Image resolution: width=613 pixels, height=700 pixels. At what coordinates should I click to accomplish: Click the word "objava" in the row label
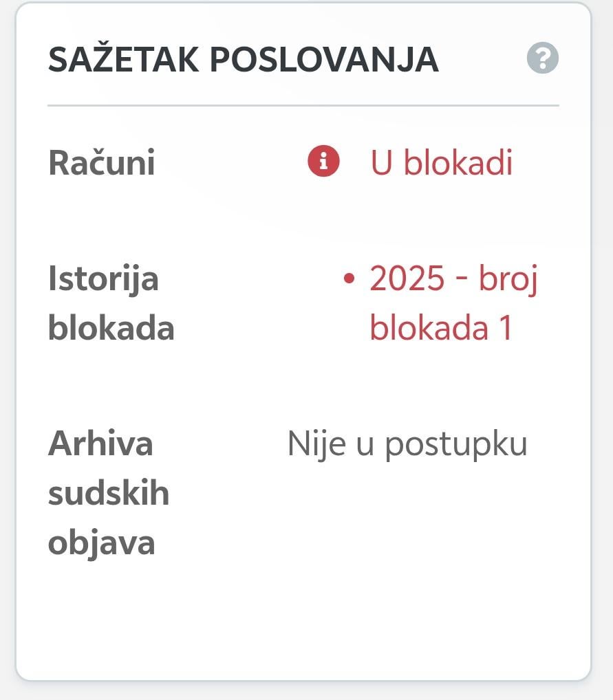coord(101,543)
